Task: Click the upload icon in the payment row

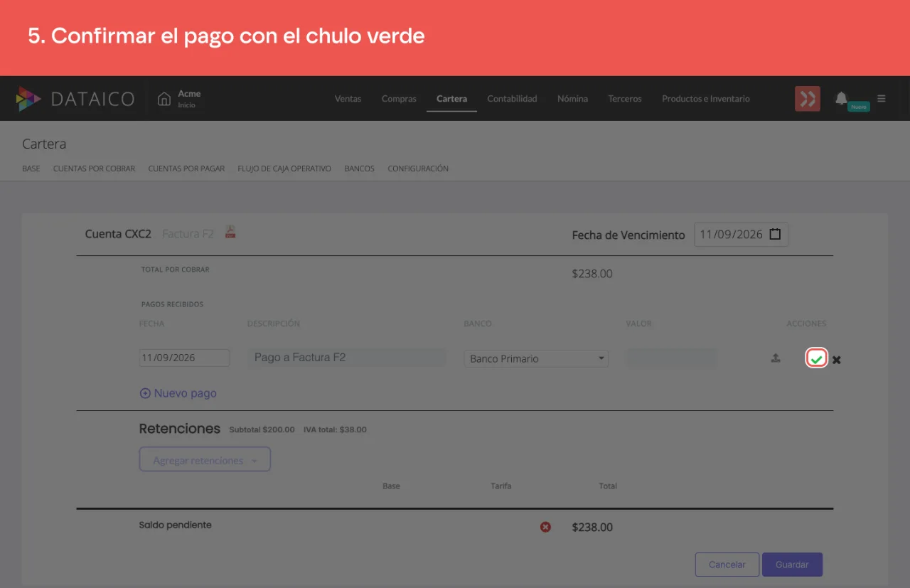Action: [x=776, y=358]
